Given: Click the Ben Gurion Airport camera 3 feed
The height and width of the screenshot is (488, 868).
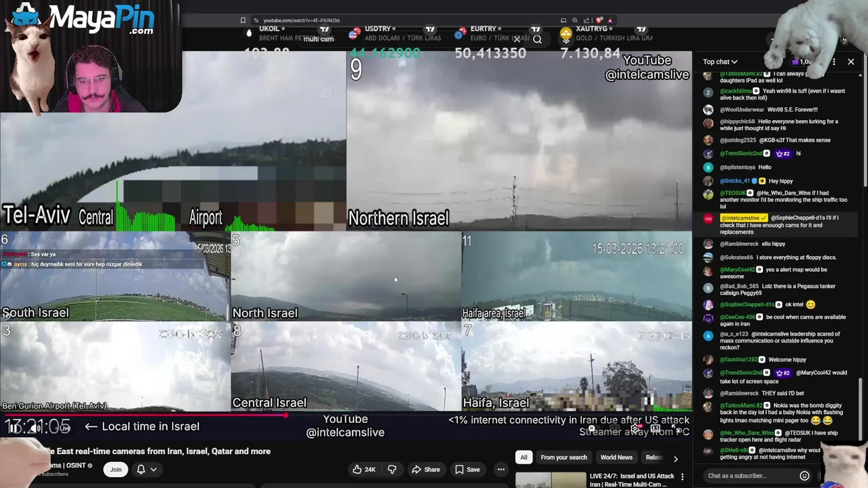Looking at the screenshot, I should pyautogui.click(x=115, y=367).
